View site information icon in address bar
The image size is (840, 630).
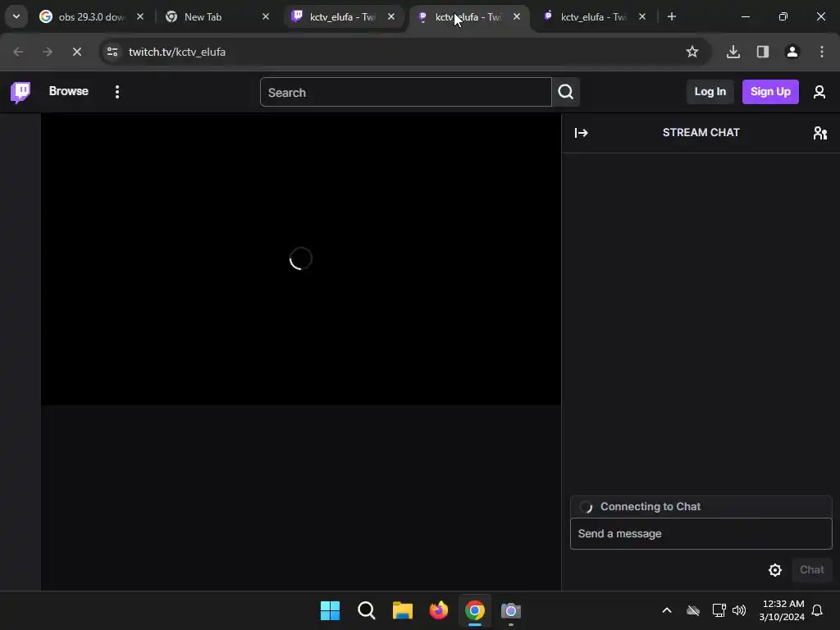(x=112, y=52)
